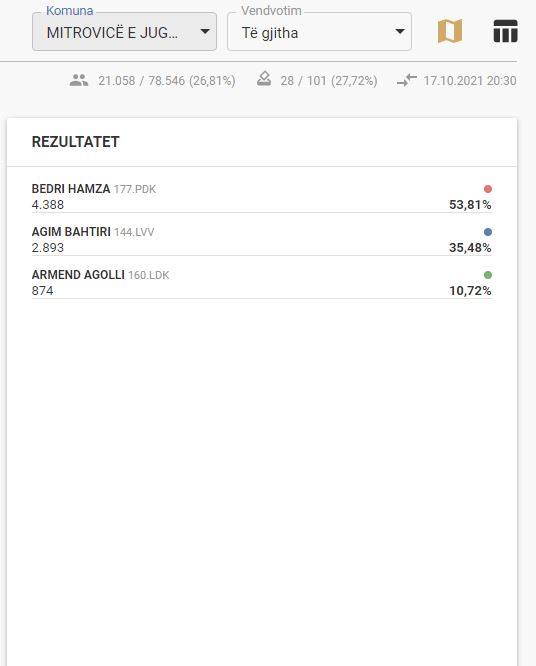The height and width of the screenshot is (666, 536).
Task: Select candidate Bedri Hamza row
Action: (262, 197)
